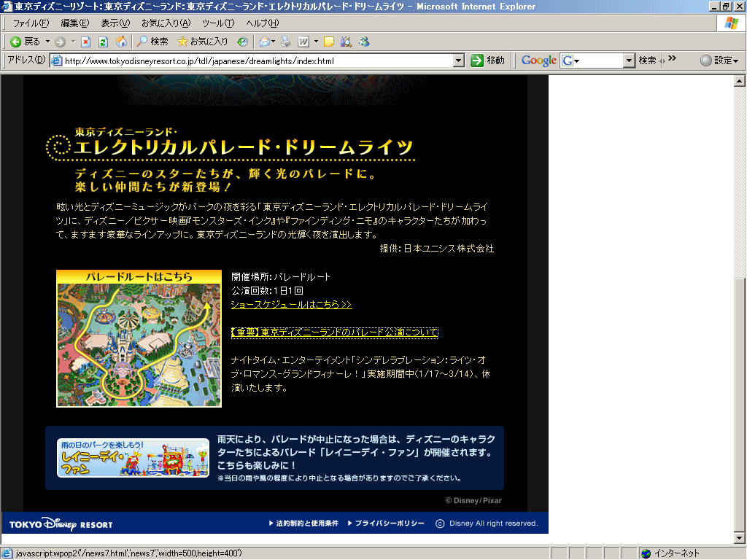
Task: Click the javascript:wpop2 status bar text
Action: pyautogui.click(x=128, y=553)
